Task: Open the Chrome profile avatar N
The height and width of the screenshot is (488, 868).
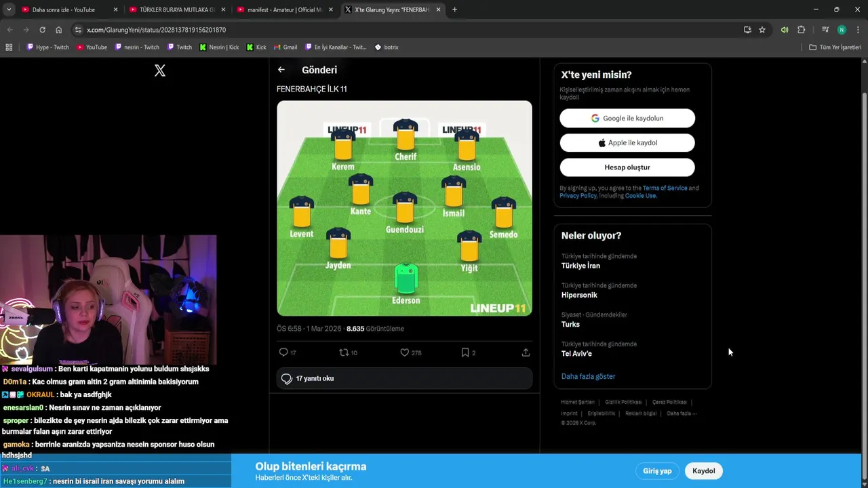Action: point(842,30)
